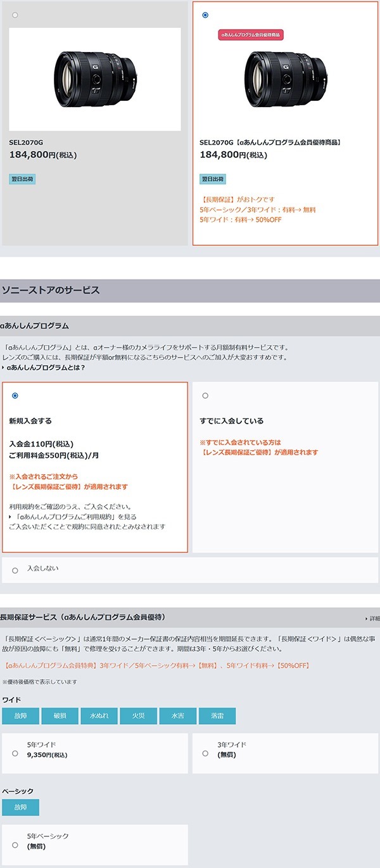Image resolution: width=380 pixels, height=868 pixels.
Task: Click the ワイド 故障 coverage tag
Action: pos(20,716)
